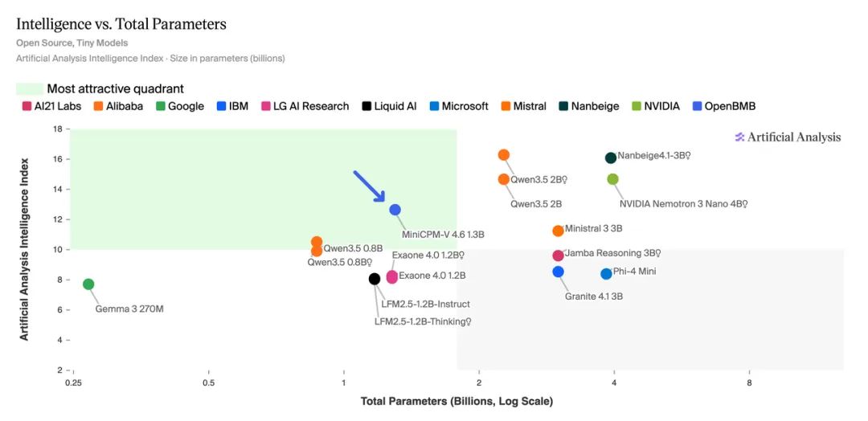
Task: Select the Granite 4.1 3B data point
Action: tap(558, 272)
